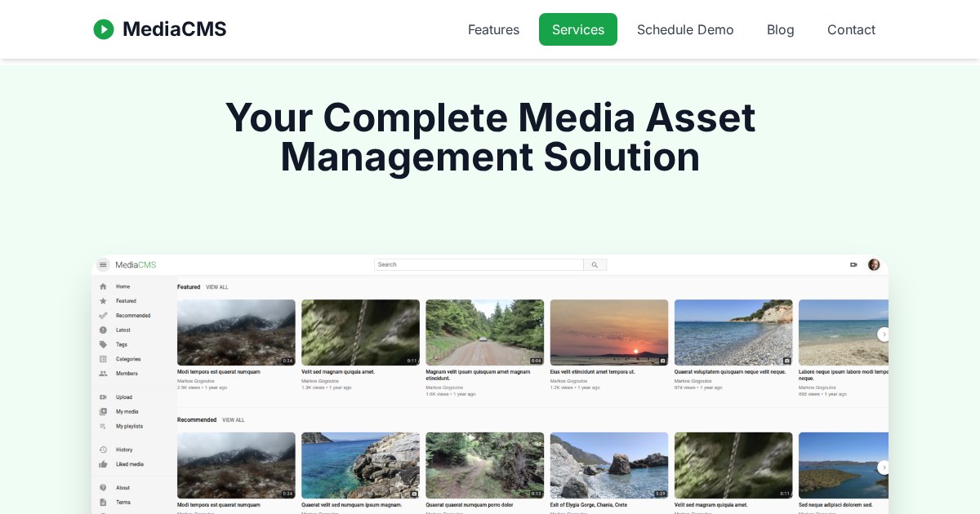Image resolution: width=980 pixels, height=514 pixels.
Task: Open Recommended snowy mountain thumbnail
Action: pos(236,465)
